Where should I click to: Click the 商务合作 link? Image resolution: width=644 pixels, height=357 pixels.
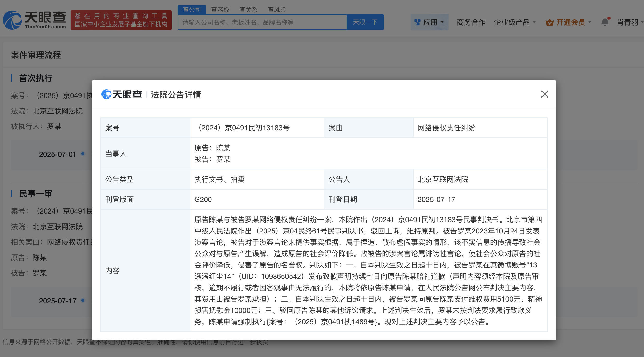tap(471, 22)
